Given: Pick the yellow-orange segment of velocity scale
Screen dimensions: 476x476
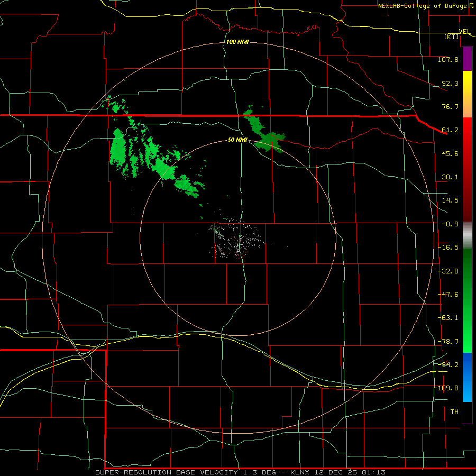Looking at the screenshot, I should click(467, 94).
